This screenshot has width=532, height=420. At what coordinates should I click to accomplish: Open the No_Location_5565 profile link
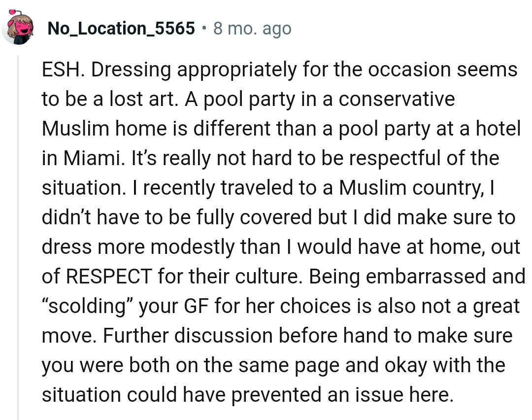[121, 28]
